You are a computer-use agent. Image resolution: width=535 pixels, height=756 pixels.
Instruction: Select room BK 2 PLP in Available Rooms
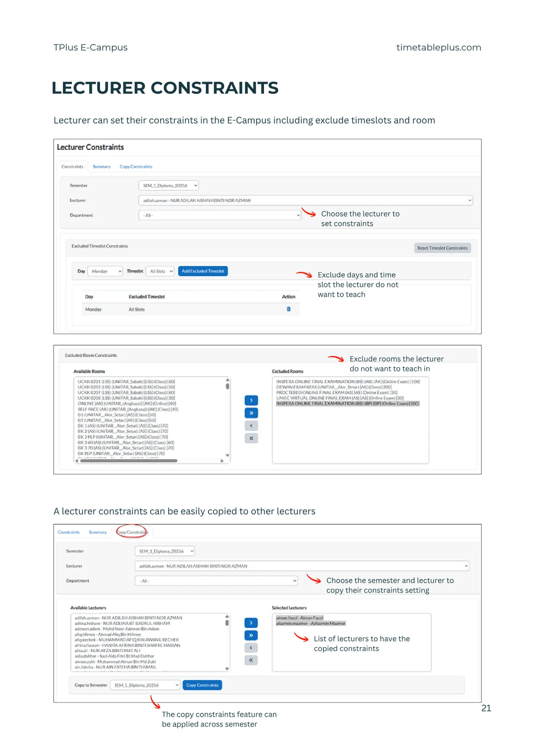[x=123, y=437]
